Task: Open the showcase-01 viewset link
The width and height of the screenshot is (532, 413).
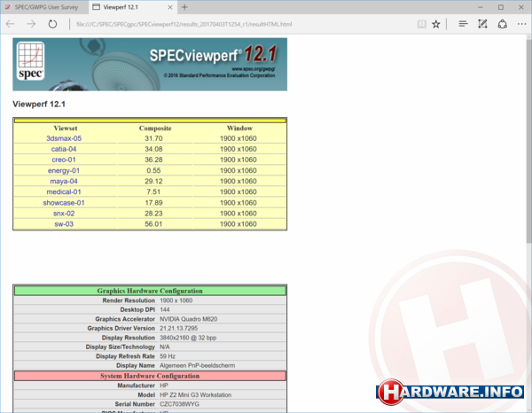Action: click(64, 203)
